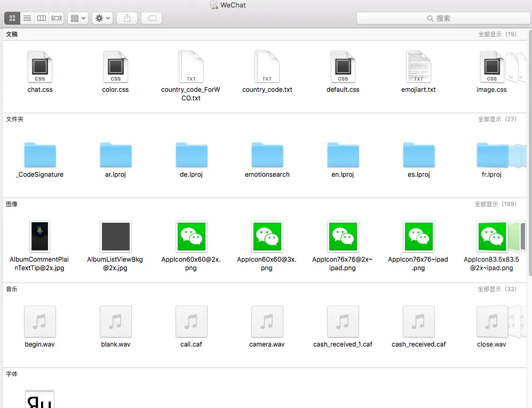Select the call.caf audio file
The width and height of the screenshot is (532, 408).
click(192, 321)
